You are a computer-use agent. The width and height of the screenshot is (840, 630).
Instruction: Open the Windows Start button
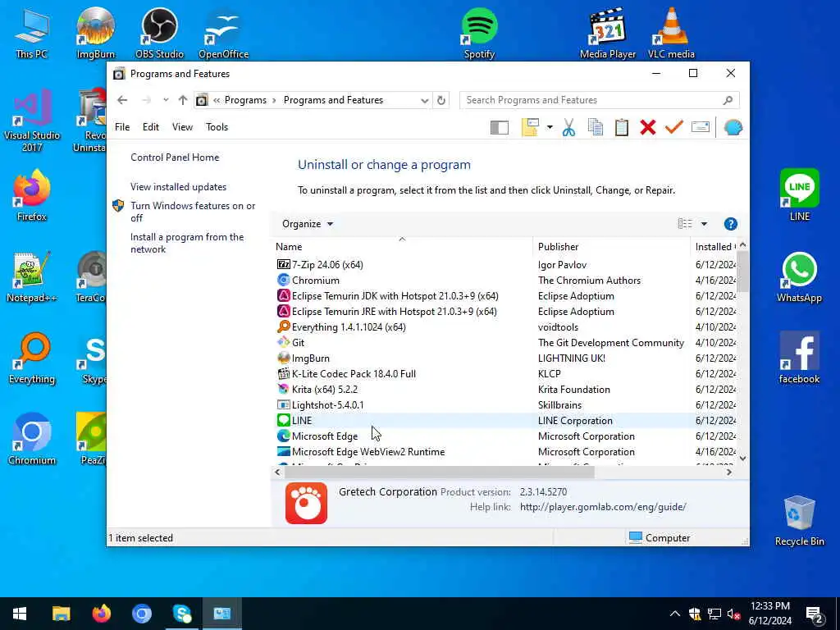[x=20, y=614]
